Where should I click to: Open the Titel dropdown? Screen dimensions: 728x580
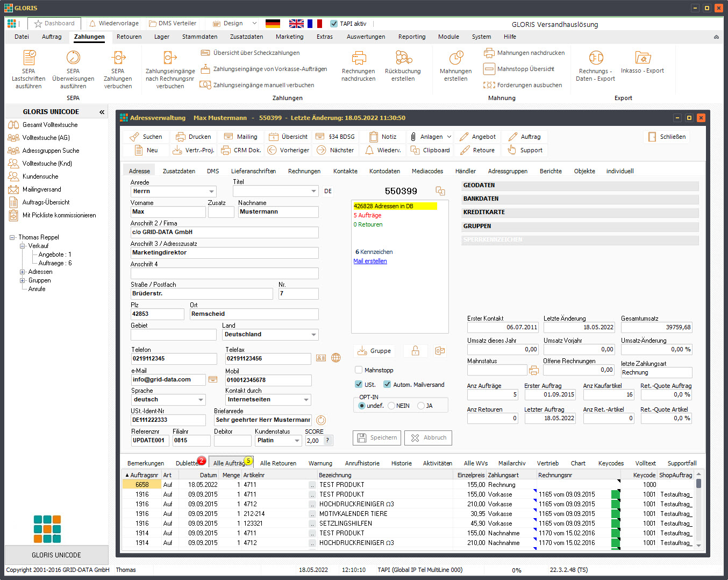click(313, 192)
